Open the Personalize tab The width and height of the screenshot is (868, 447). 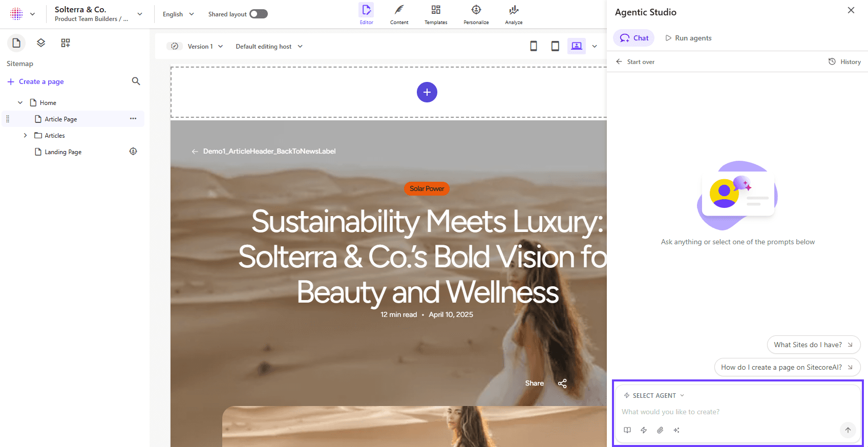coord(476,14)
